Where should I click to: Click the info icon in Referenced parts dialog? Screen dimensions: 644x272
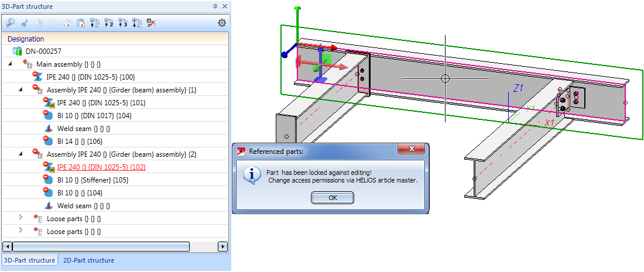(x=251, y=175)
